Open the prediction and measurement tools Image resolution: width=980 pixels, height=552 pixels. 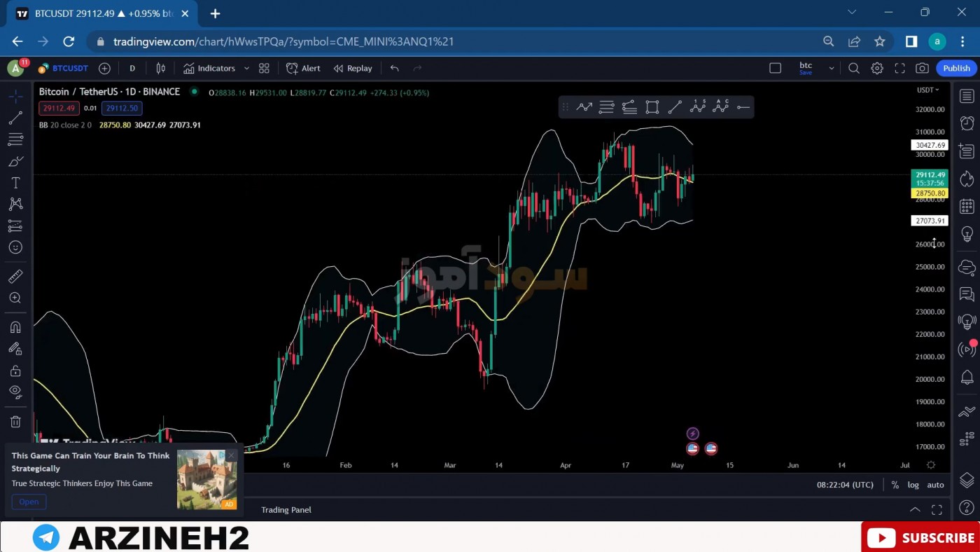[x=15, y=226]
